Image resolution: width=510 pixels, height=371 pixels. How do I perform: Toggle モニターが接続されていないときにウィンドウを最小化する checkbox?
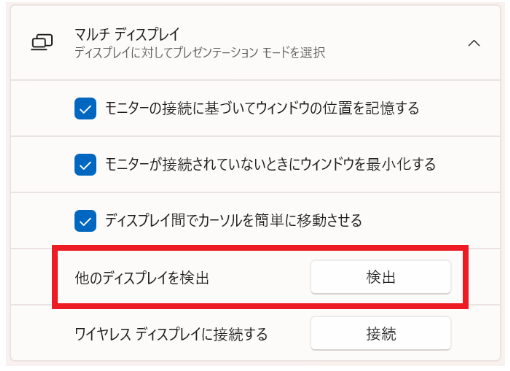click(85, 164)
